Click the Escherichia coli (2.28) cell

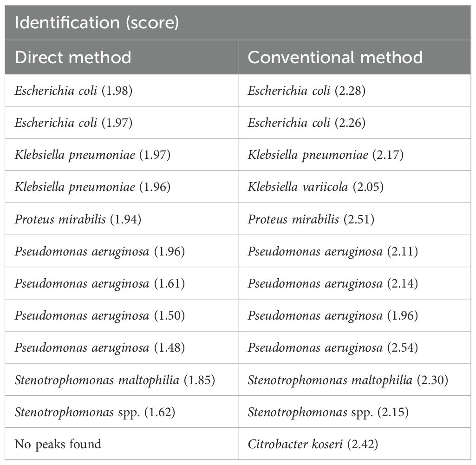tap(306, 91)
